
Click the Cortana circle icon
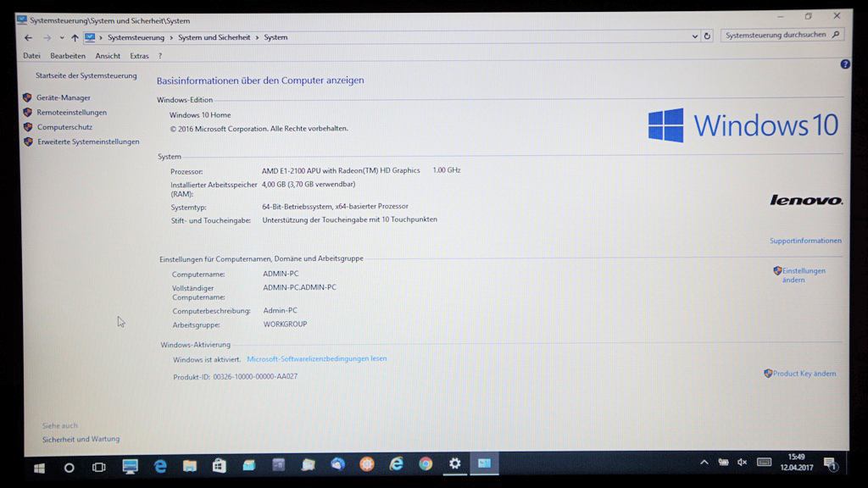[x=69, y=468]
